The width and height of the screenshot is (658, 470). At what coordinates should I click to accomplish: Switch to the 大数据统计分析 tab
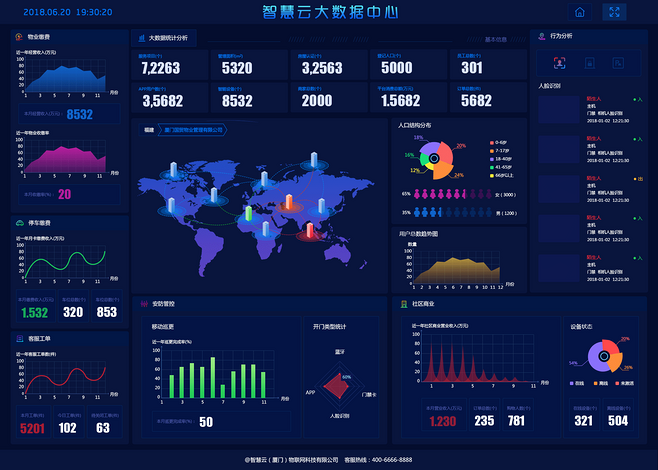(166, 38)
